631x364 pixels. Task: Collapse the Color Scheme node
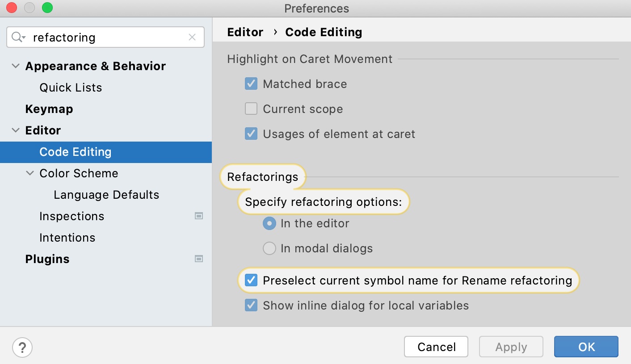click(x=30, y=173)
